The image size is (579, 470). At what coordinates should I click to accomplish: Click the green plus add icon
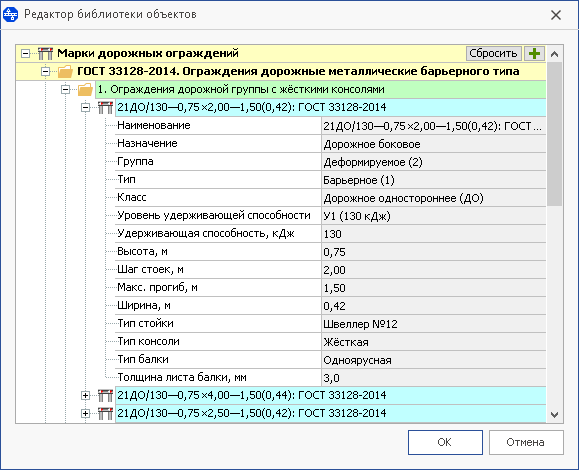534,54
